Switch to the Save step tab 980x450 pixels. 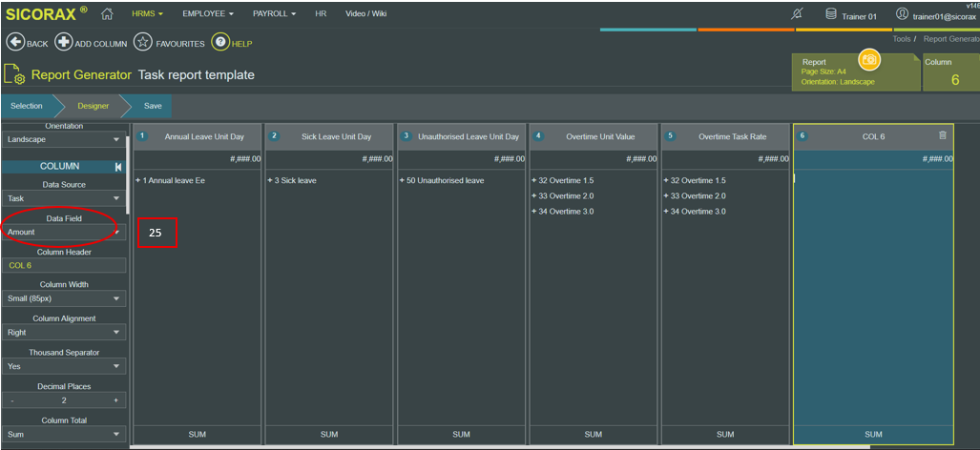pos(153,106)
